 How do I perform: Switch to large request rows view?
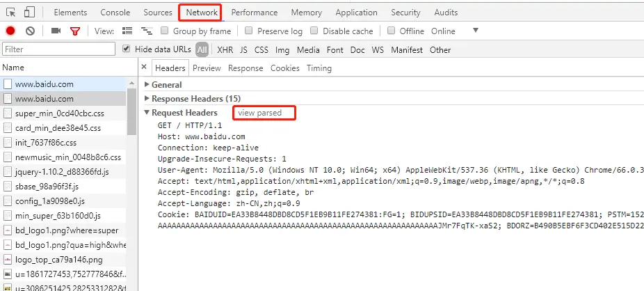click(127, 31)
